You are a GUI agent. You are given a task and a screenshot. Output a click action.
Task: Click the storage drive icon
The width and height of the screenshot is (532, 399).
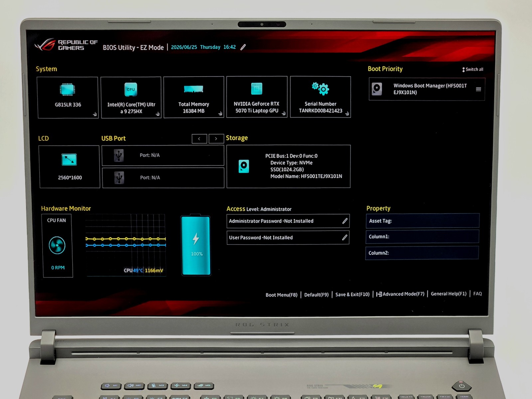244,166
